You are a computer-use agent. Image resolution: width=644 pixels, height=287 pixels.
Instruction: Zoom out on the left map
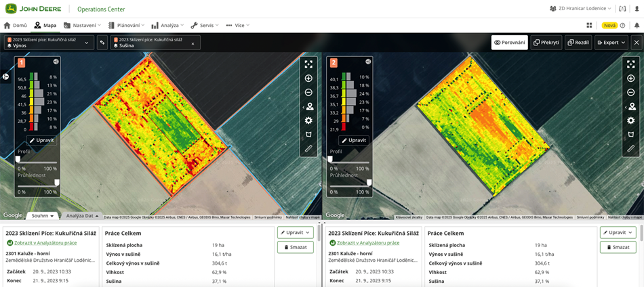(309, 93)
